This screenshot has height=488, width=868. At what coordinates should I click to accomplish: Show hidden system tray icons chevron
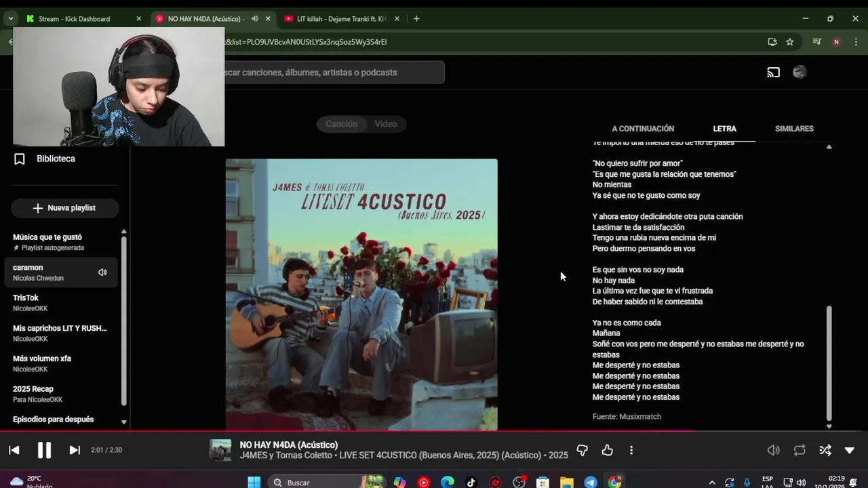(x=711, y=483)
